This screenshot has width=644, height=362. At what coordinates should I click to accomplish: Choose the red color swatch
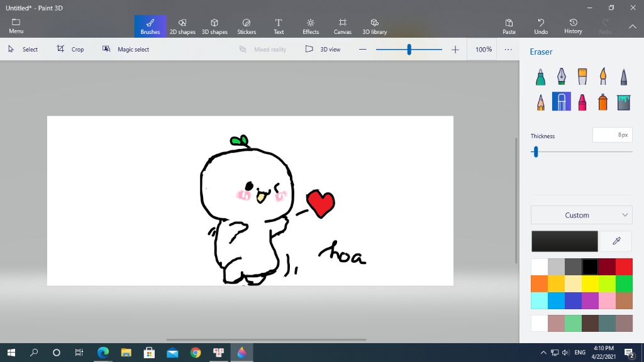(625, 266)
